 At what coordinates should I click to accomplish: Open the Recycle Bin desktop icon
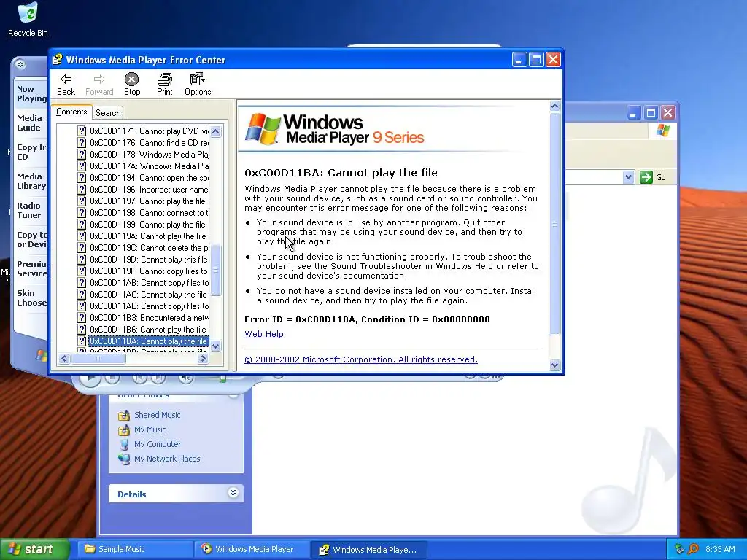(x=28, y=20)
